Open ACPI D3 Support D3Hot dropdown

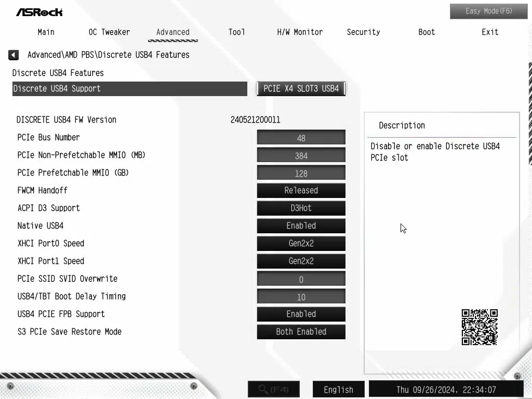[x=301, y=208]
